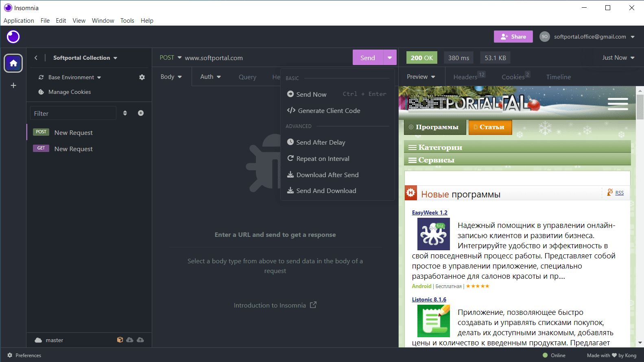Open the Preview mode dropdown
The height and width of the screenshot is (362, 644).
tap(421, 77)
